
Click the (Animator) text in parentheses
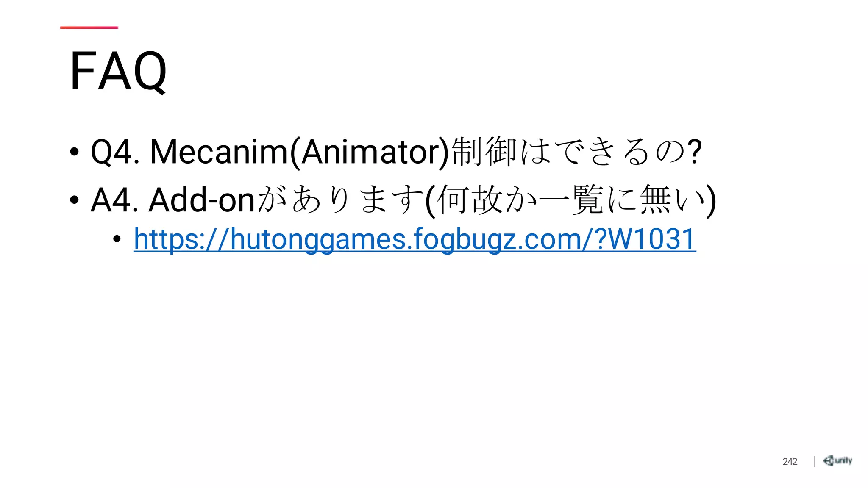pos(369,152)
